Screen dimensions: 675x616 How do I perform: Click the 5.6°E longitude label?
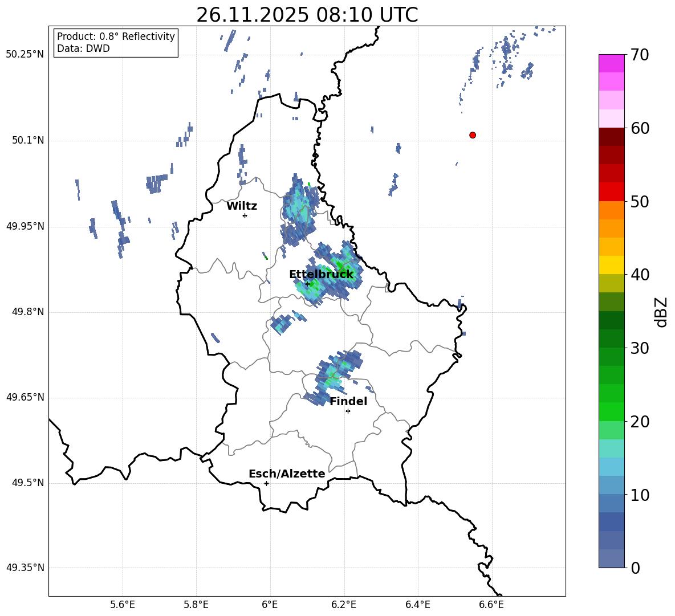point(123,605)
